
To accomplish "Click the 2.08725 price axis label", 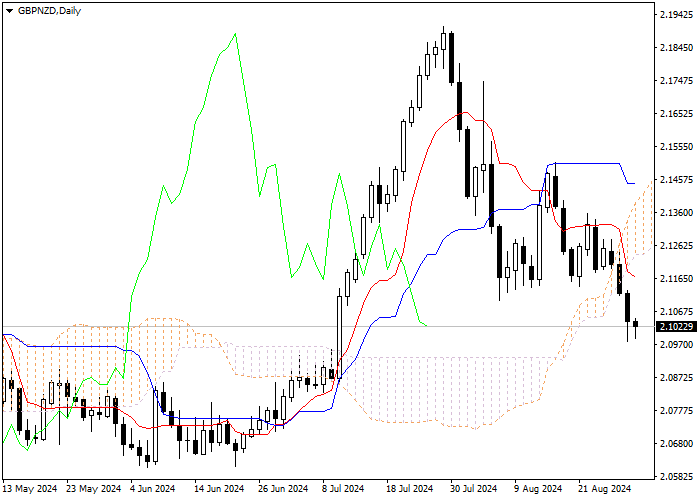I will click(676, 378).
